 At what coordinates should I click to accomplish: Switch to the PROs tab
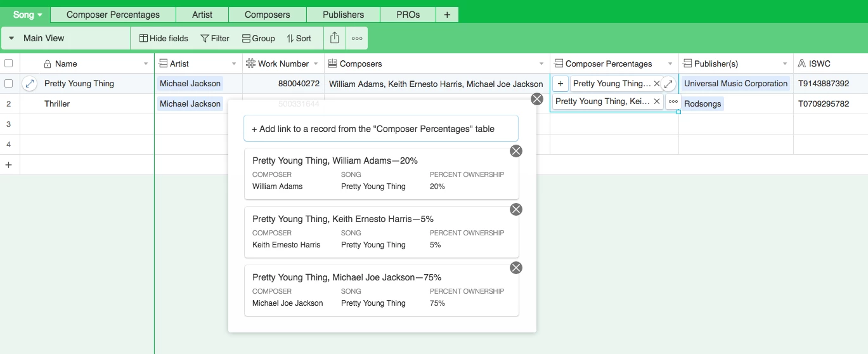[408, 15]
